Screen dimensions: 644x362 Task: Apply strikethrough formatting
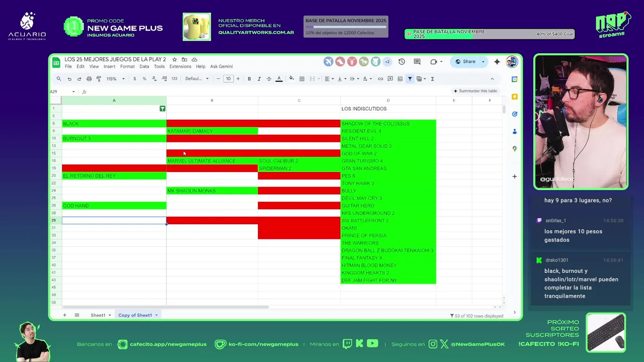[269, 79]
